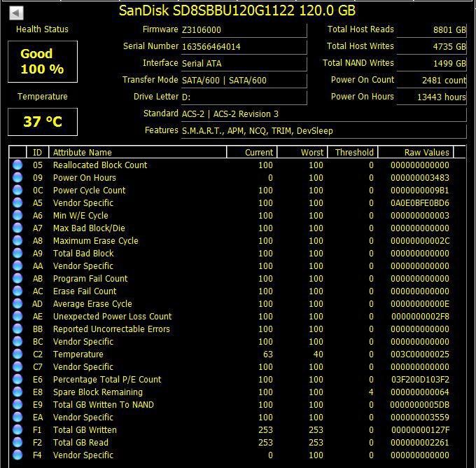Click the status orb for the AA Vendor Specific row

(17, 266)
